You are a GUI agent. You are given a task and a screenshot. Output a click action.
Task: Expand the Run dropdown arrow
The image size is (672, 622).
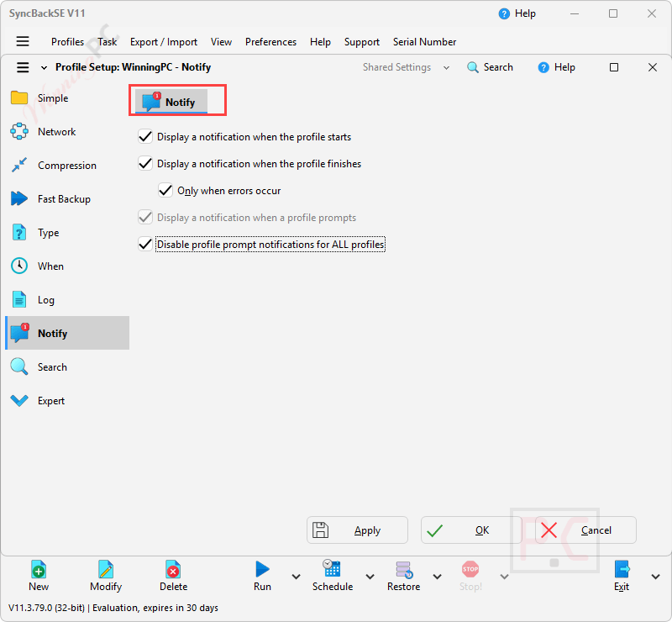click(296, 577)
